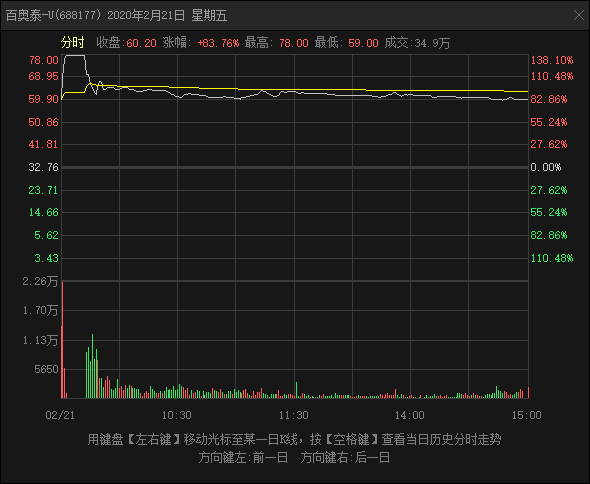Click the highest price 78.00 in header
This screenshot has width=590, height=484.
point(293,43)
